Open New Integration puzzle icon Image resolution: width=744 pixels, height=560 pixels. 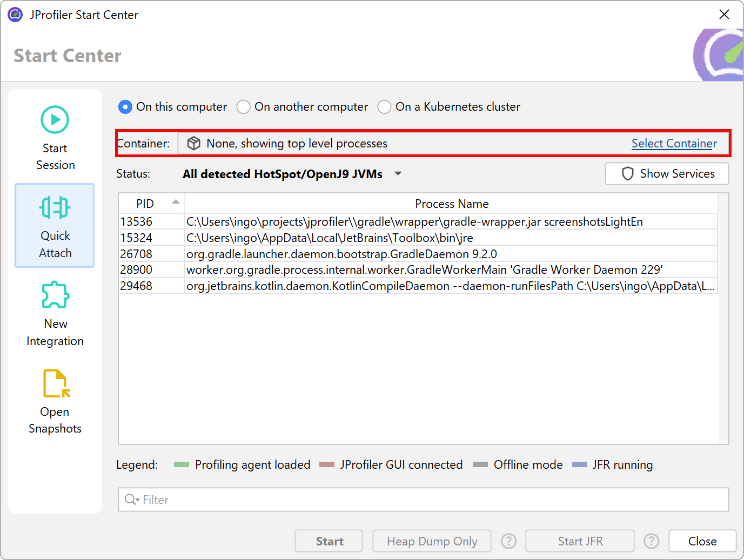pos(55,295)
